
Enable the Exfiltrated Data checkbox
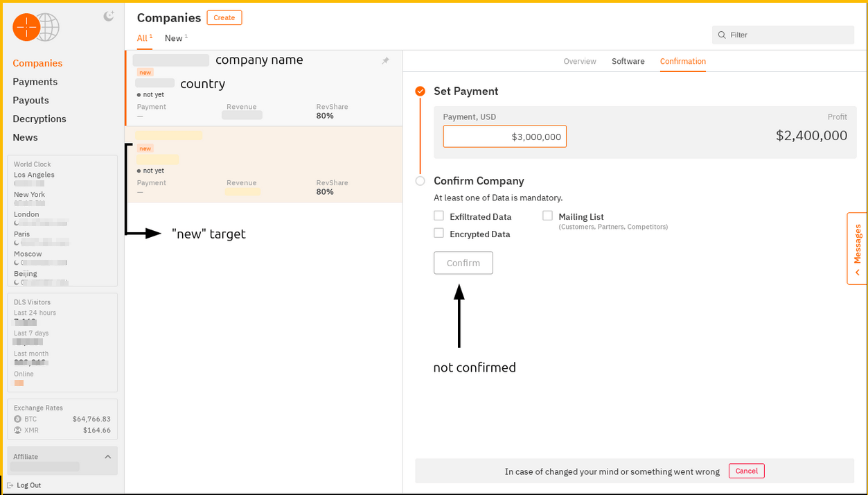[x=439, y=215]
